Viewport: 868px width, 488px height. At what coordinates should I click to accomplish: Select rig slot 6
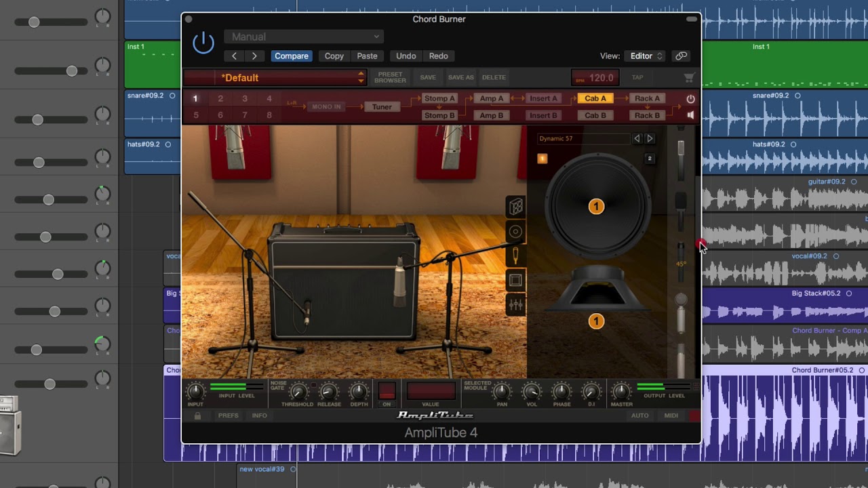220,115
